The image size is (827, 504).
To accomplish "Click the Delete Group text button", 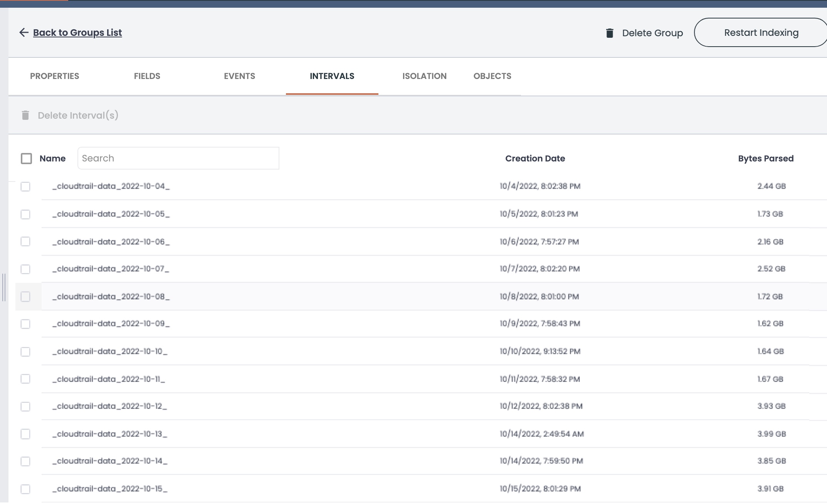I will (x=652, y=33).
